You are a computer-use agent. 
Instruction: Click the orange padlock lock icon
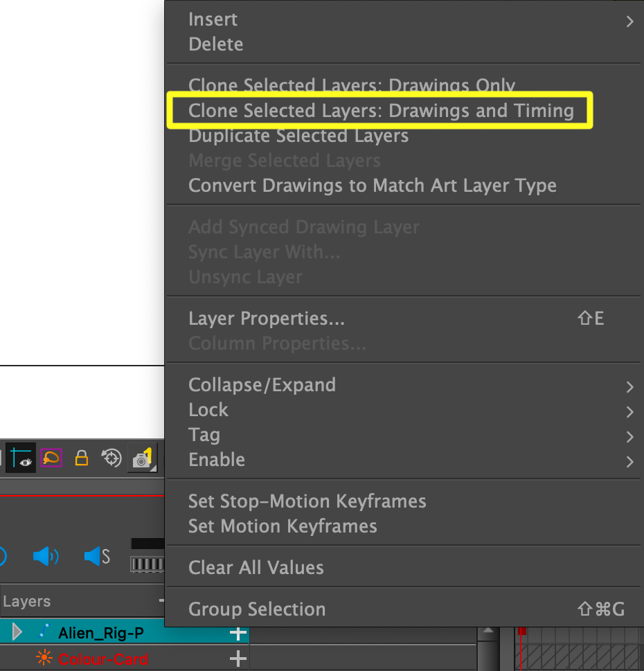click(x=82, y=458)
